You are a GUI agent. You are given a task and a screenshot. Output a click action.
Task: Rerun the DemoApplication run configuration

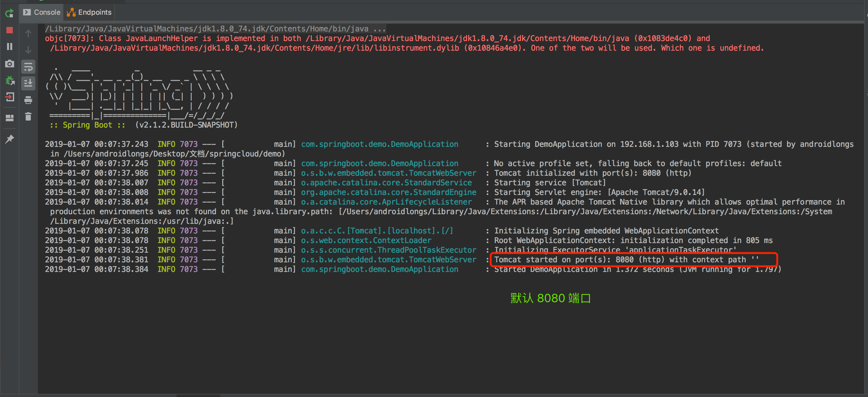[x=9, y=13]
